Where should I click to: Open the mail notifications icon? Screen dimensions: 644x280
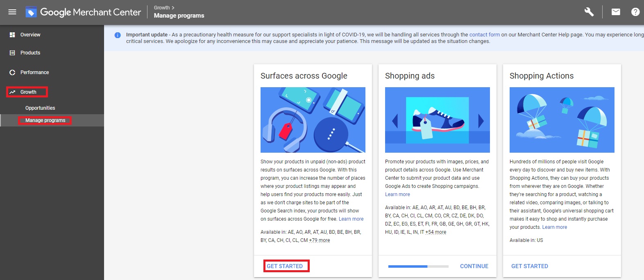pos(616,12)
